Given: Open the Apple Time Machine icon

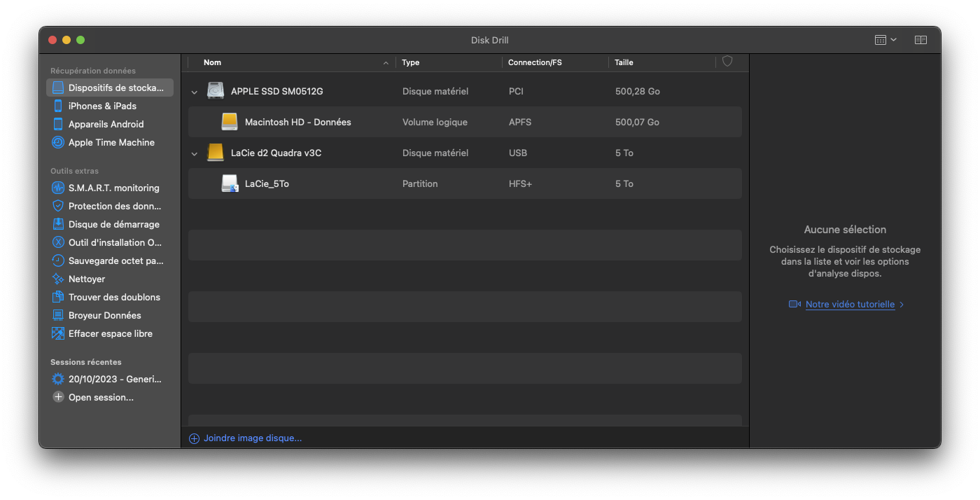Looking at the screenshot, I should [58, 142].
